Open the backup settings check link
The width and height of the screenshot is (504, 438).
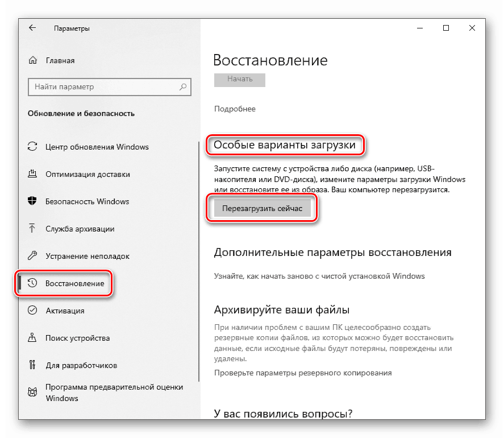[x=303, y=373]
